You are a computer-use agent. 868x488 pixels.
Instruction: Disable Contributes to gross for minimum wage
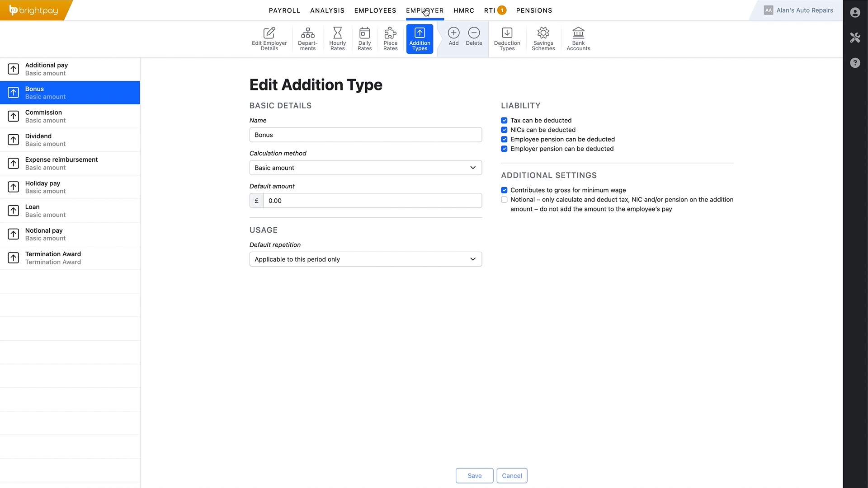504,190
